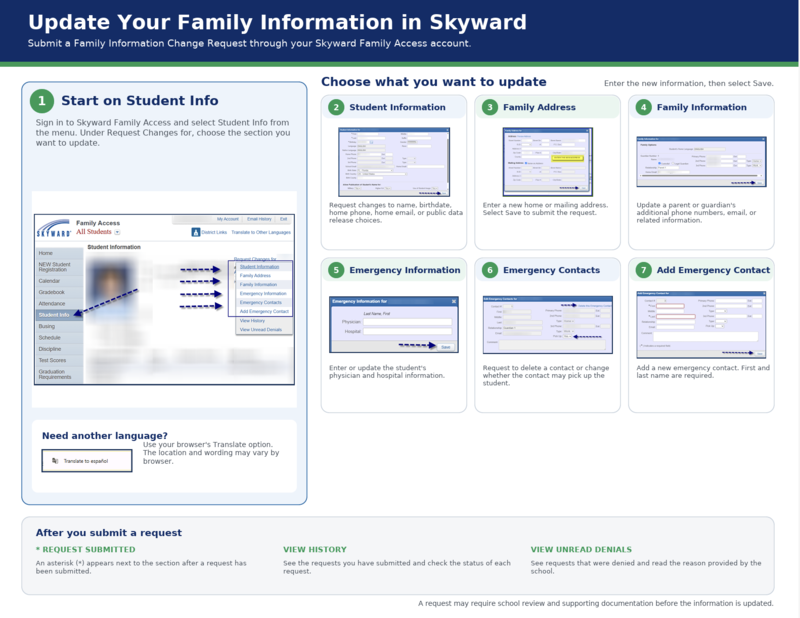Open Email History in the top bar
The width and height of the screenshot is (800, 618).
point(259,219)
